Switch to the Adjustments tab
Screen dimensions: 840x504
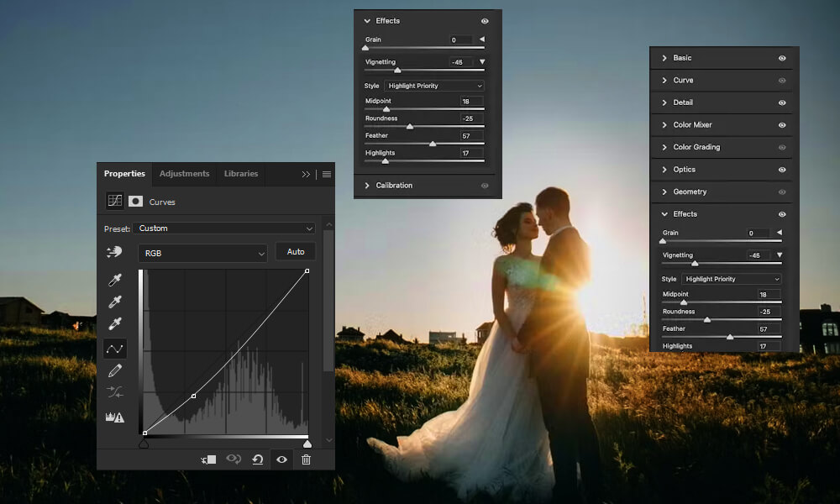pyautogui.click(x=184, y=174)
